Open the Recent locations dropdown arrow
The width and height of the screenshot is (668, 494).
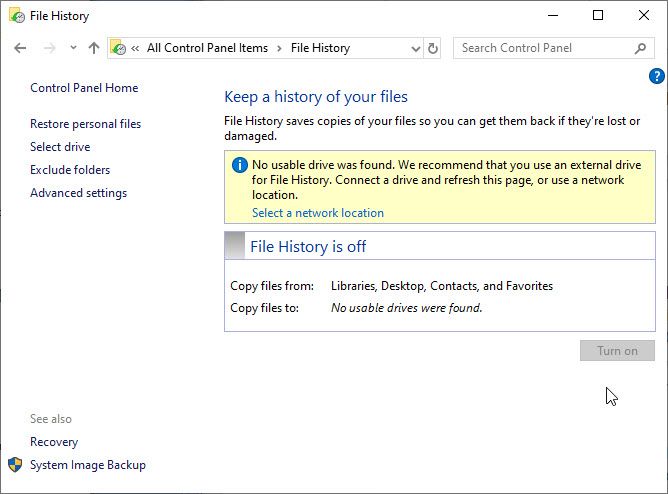(73, 48)
